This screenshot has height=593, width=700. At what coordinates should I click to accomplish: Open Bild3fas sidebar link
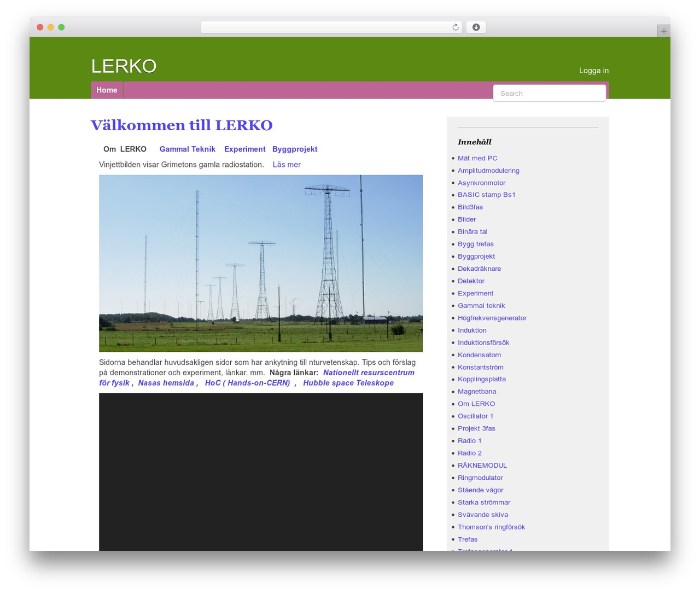[x=470, y=207]
